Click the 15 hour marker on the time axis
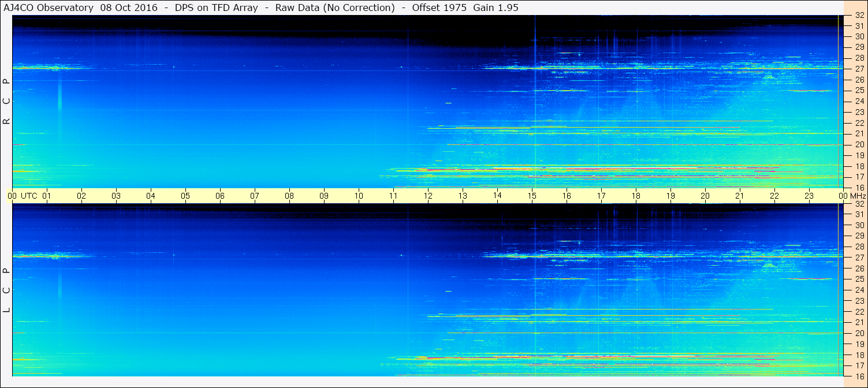 click(x=532, y=196)
